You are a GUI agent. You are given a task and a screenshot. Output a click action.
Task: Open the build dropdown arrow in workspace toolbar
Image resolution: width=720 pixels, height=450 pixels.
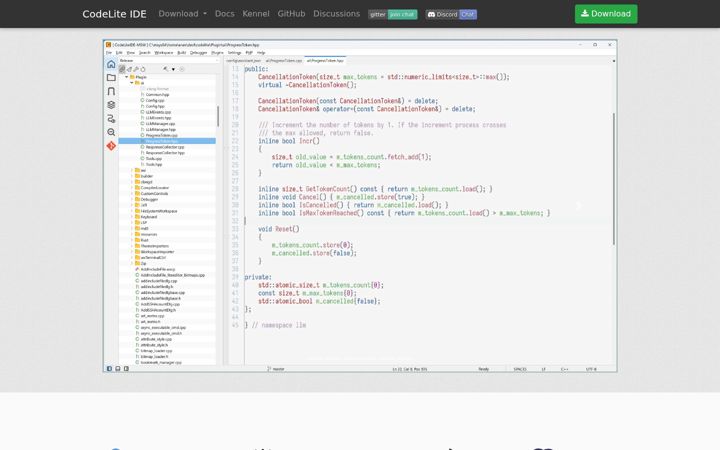[x=173, y=69]
